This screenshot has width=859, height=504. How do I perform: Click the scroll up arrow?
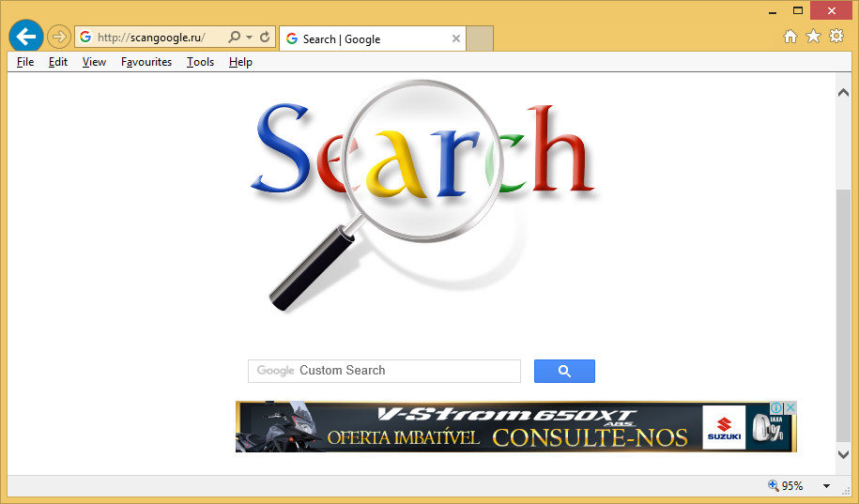(844, 93)
